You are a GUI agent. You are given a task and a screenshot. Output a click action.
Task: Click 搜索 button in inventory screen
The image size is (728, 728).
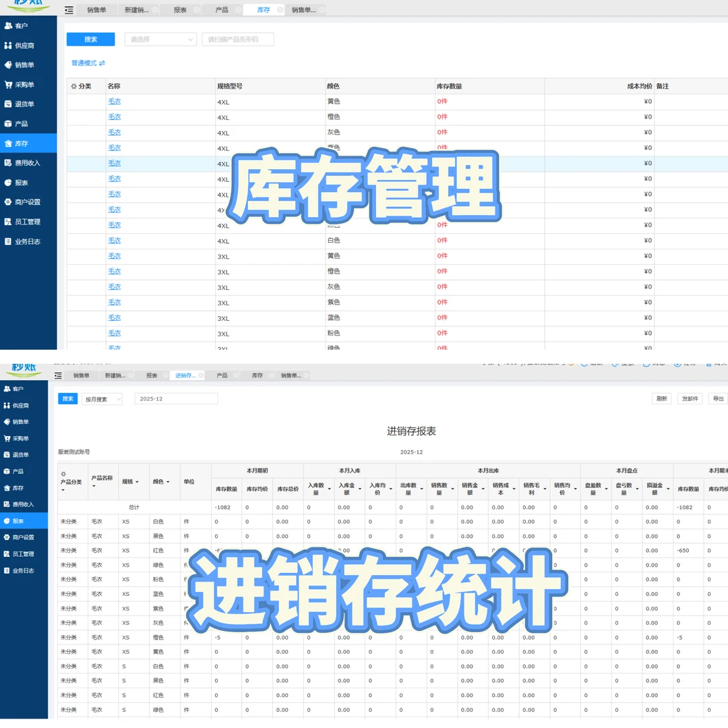point(90,40)
